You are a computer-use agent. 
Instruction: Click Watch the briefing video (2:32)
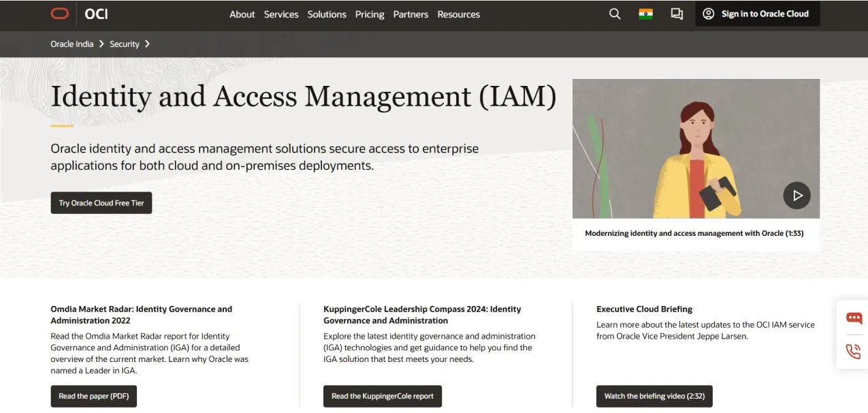(654, 396)
